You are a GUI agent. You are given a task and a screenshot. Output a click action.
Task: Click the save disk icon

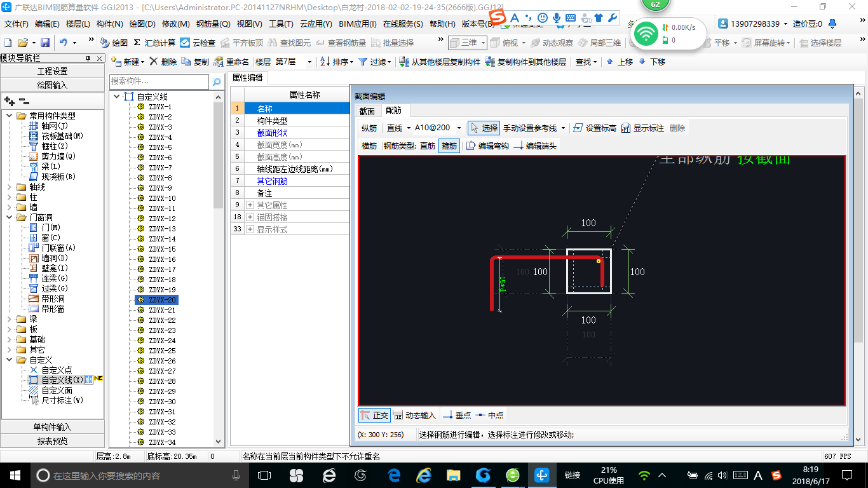click(x=45, y=43)
